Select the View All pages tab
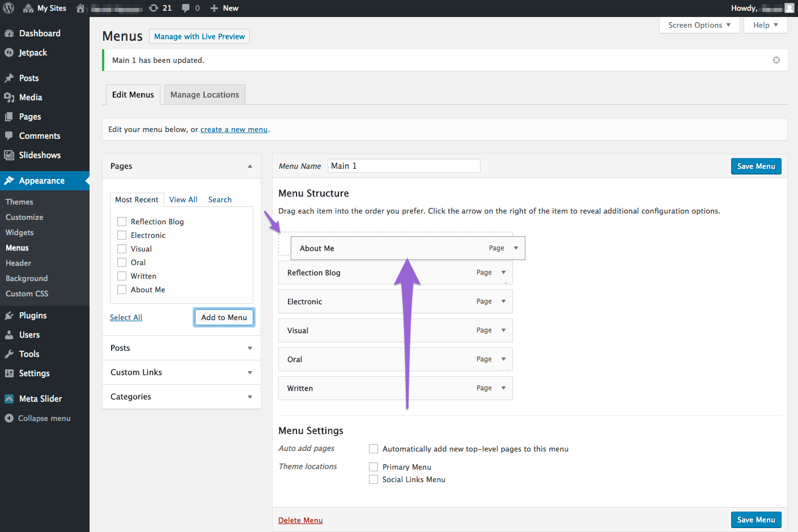798x532 pixels. pos(183,199)
